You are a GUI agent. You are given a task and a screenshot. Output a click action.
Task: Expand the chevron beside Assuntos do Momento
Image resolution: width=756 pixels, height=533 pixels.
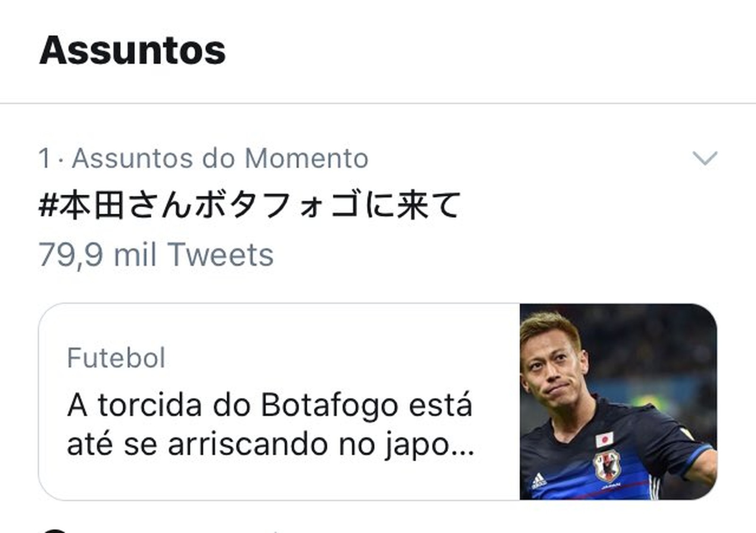click(x=704, y=158)
